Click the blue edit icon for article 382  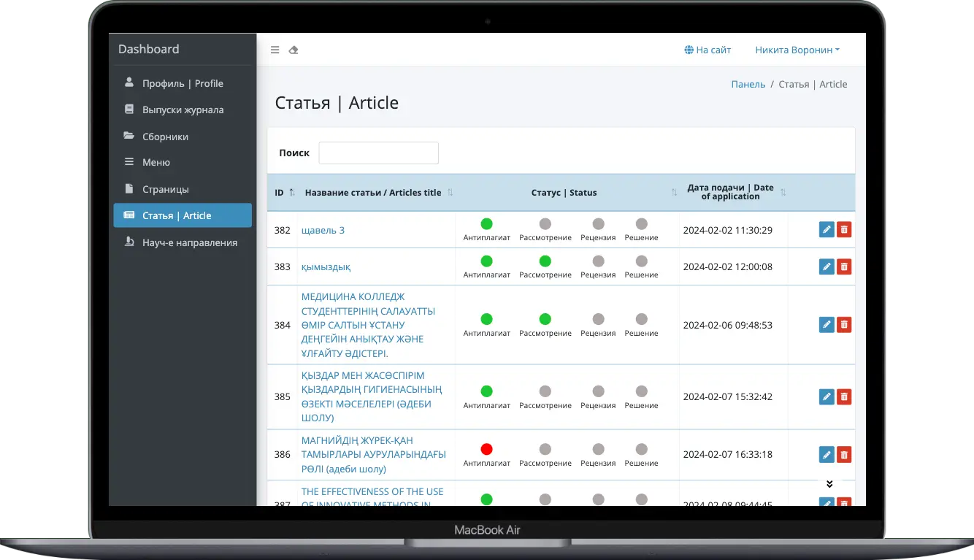pos(827,230)
